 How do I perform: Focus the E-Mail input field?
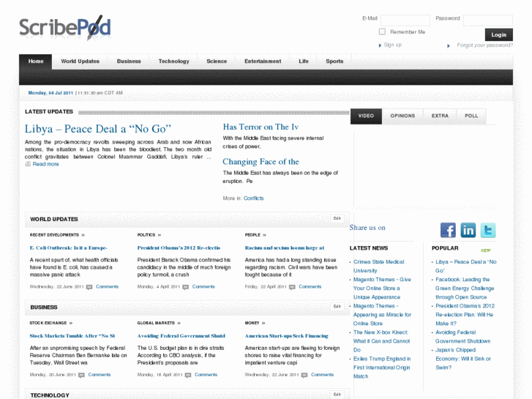tap(405, 20)
